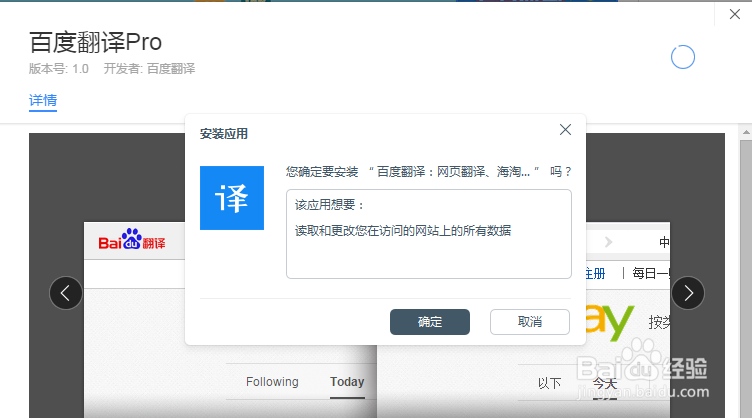Show the previous screenshot in carousel
Image resolution: width=752 pixels, height=418 pixels.
(x=66, y=293)
